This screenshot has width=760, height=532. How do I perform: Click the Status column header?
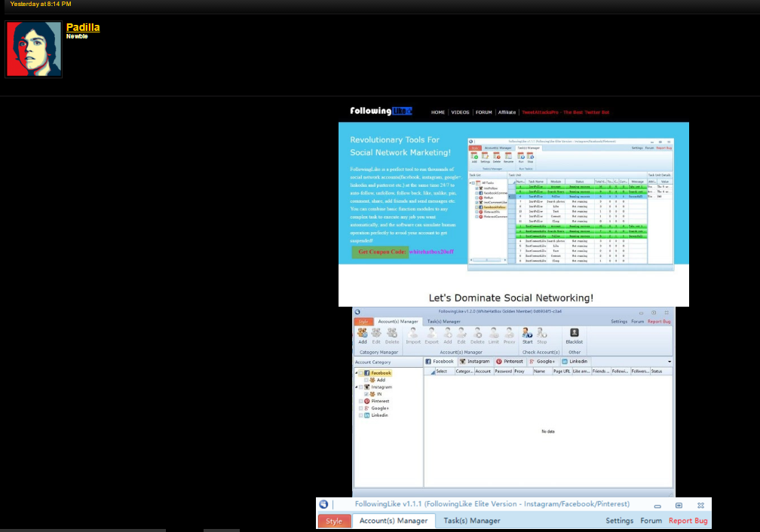pyautogui.click(x=660, y=371)
